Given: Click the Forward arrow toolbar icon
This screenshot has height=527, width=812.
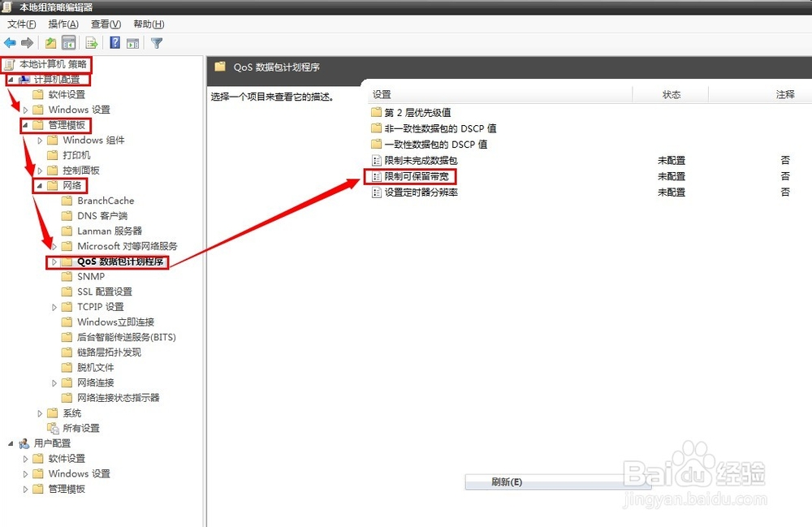Looking at the screenshot, I should (x=27, y=43).
